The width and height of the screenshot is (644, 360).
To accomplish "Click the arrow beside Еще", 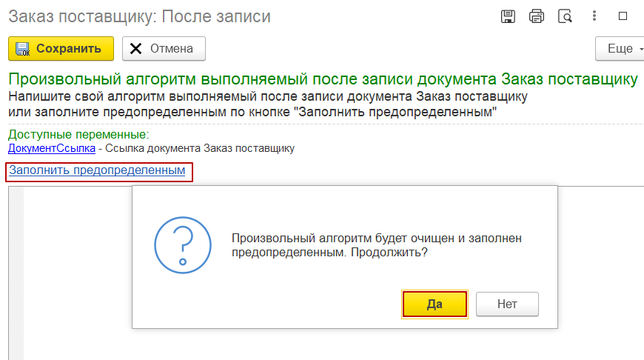I will (641, 49).
